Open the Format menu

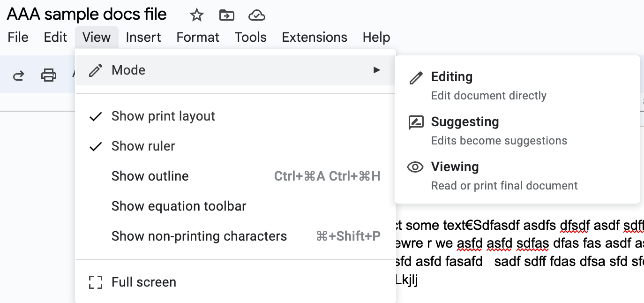[198, 38]
